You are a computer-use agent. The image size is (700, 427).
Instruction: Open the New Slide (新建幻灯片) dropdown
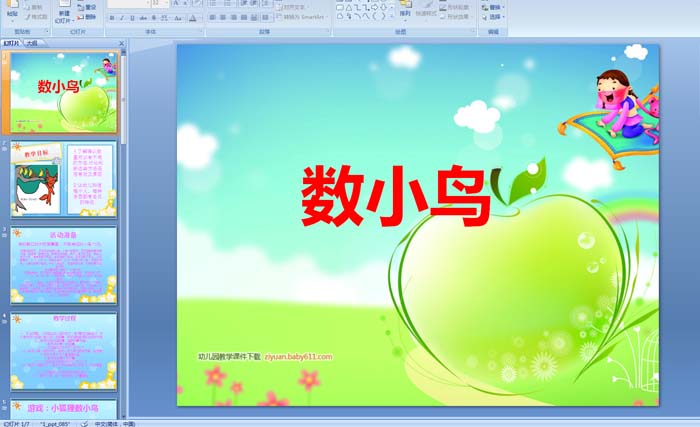62,19
